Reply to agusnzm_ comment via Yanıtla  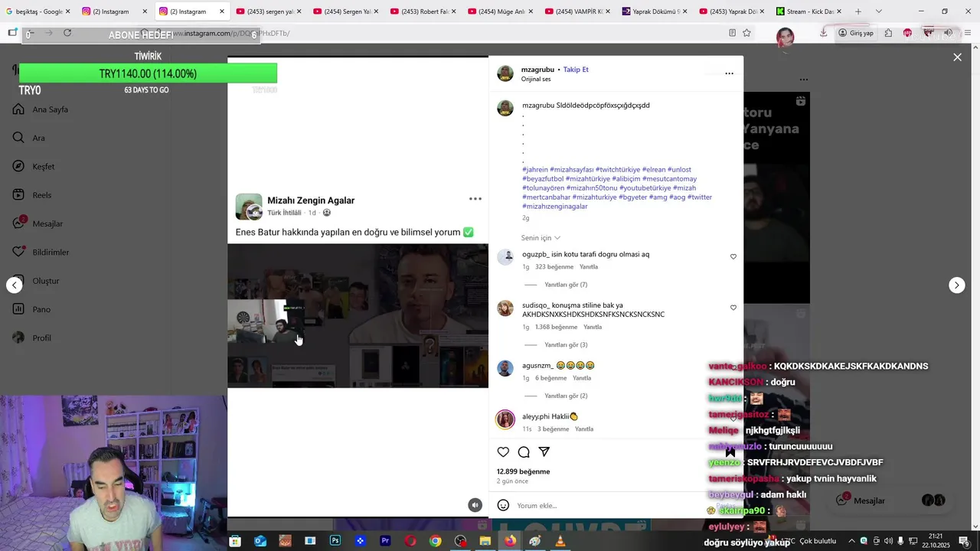582,378
